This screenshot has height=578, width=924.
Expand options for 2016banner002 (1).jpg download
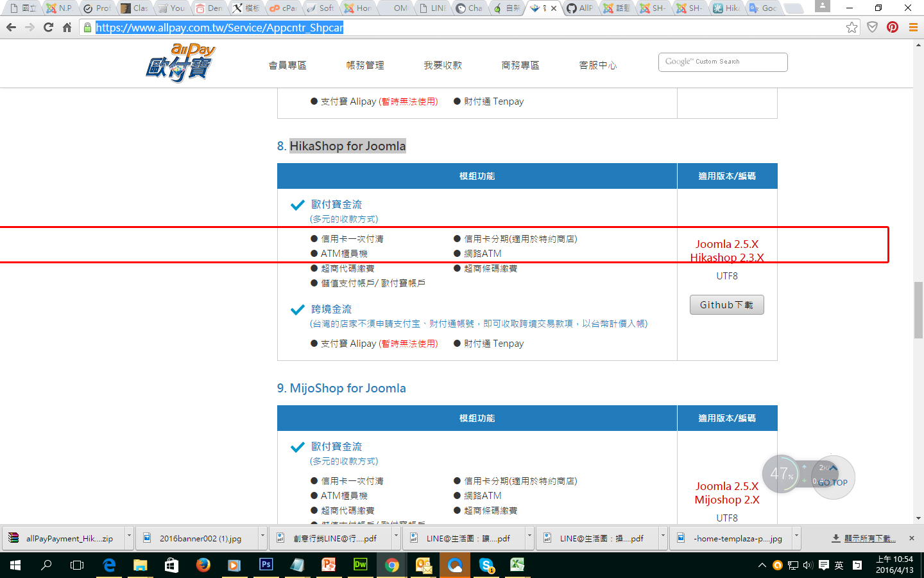click(262, 538)
